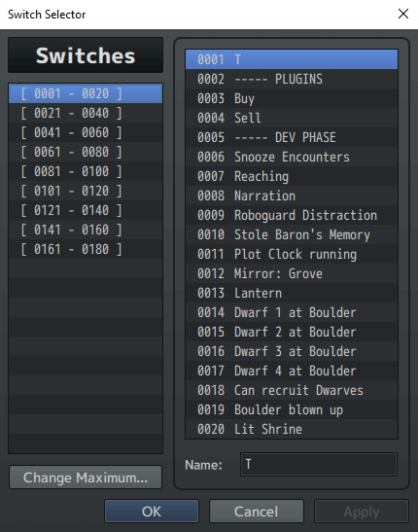Open the Change Maximum... dialog

tap(86, 477)
